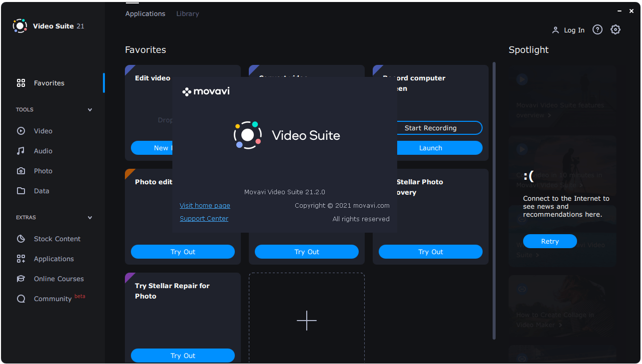The width and height of the screenshot is (642, 364).
Task: Collapse the TOOLS section chevron
Action: click(90, 110)
